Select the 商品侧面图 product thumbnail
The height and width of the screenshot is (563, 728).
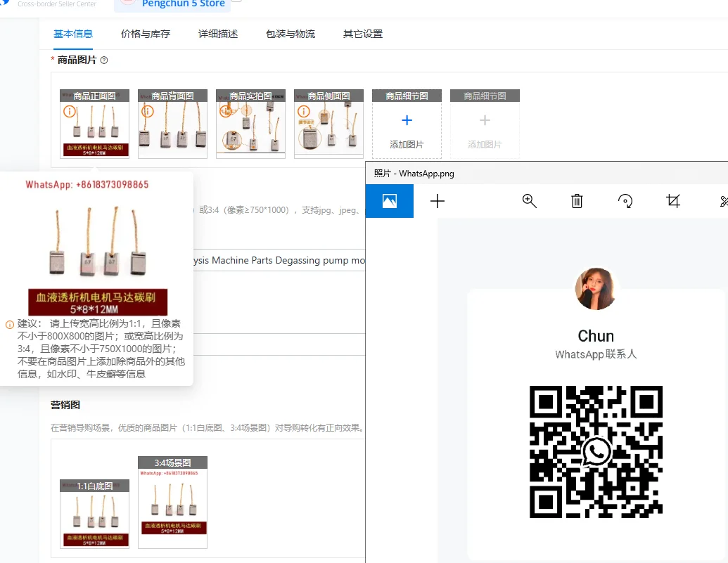[328, 124]
